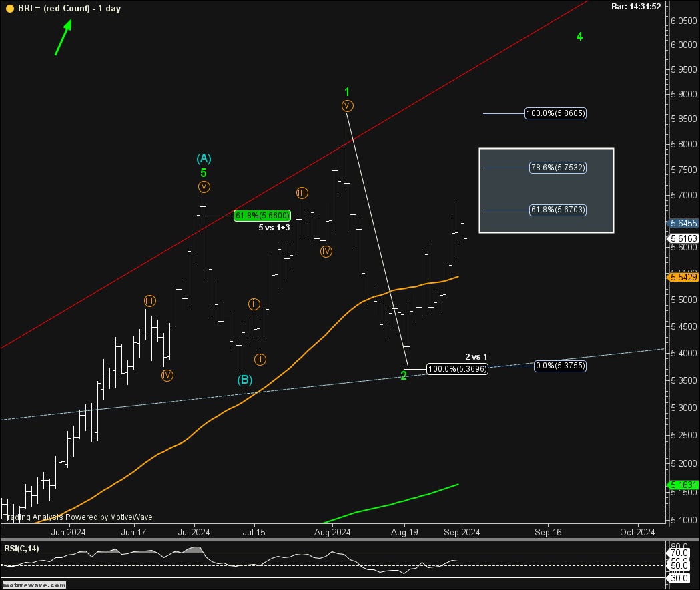Click the orange dot next to BRL= title
700x590 pixels.
click(9, 9)
